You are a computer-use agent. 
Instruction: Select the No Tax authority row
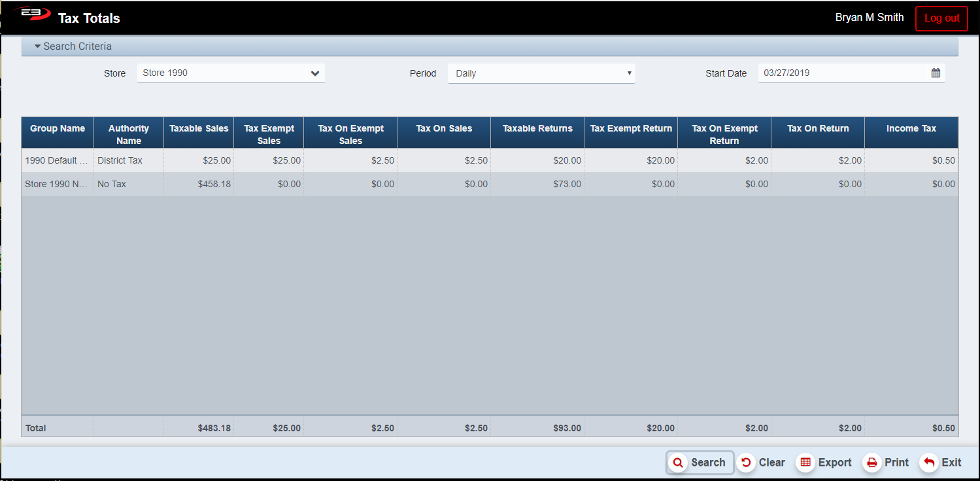(112, 185)
